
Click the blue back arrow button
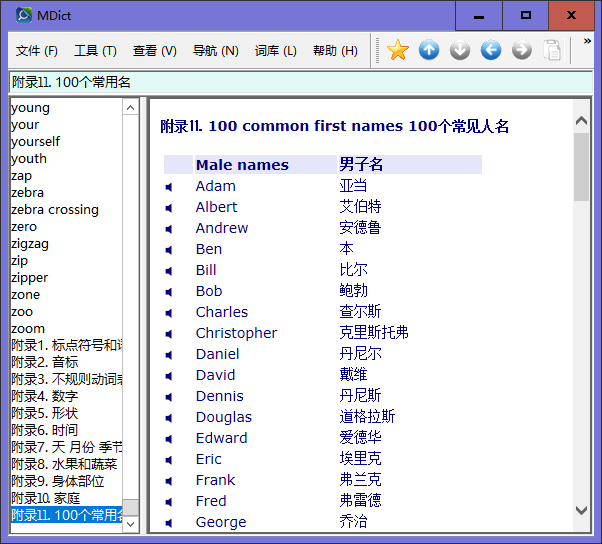491,50
